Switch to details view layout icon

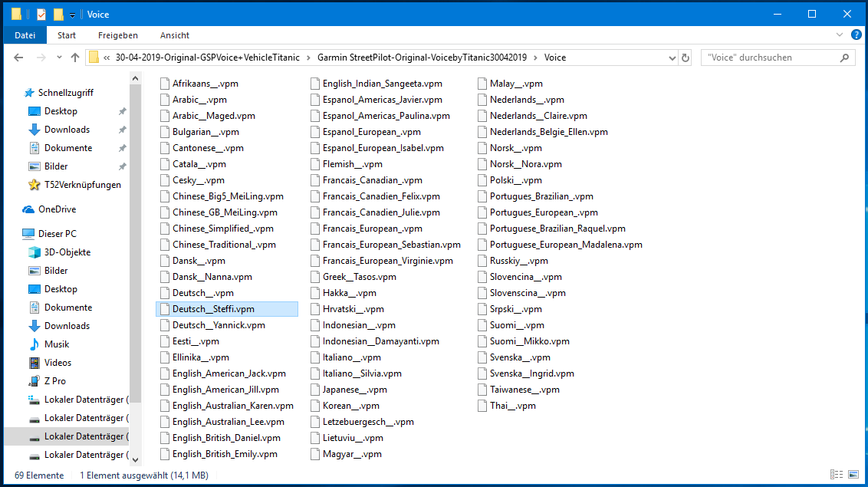tap(837, 475)
